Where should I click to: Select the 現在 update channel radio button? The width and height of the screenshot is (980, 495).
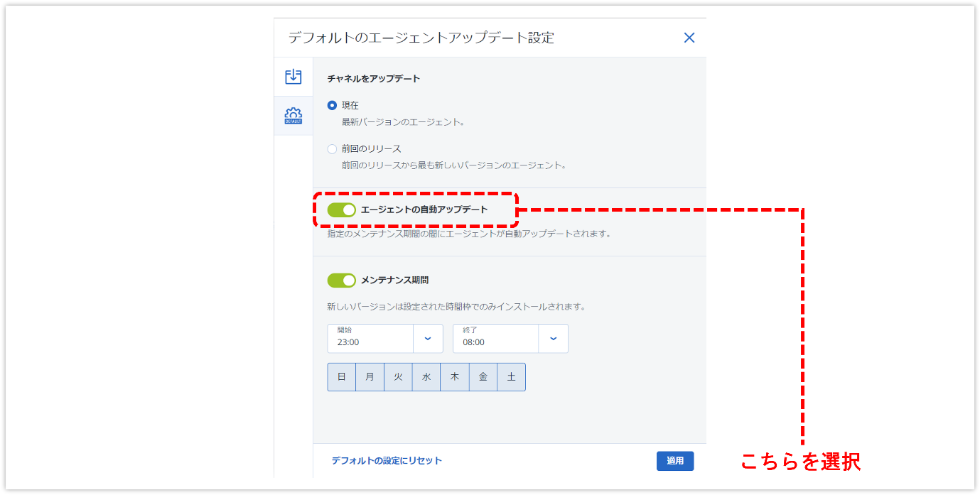[332, 105]
